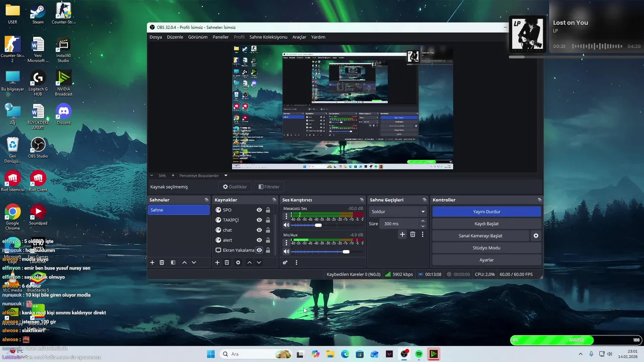644x362 pixels.
Task: Open source properties gear in Kaynaklar toolbar
Action: point(238,262)
